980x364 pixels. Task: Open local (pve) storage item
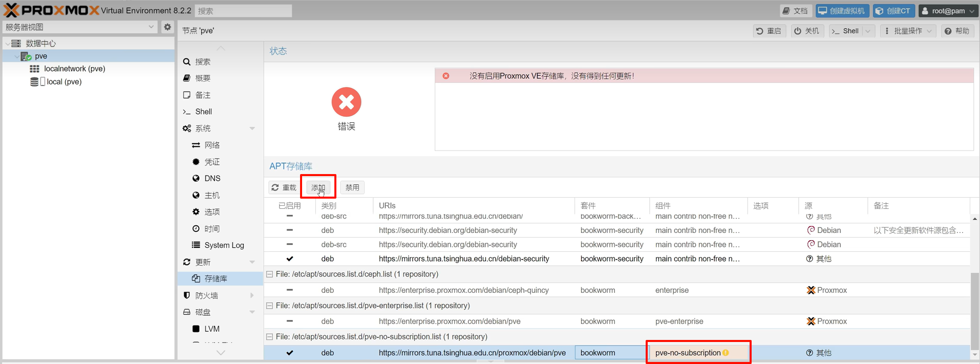(64, 82)
